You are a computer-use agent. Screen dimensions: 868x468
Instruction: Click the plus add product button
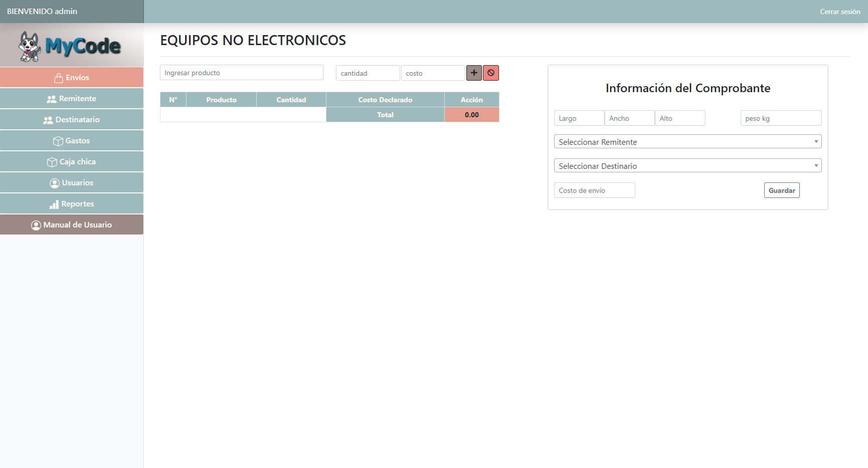474,73
